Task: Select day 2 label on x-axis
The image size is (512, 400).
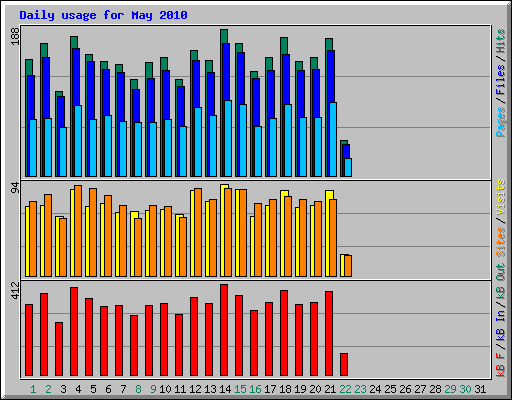Action: pyautogui.click(x=48, y=389)
